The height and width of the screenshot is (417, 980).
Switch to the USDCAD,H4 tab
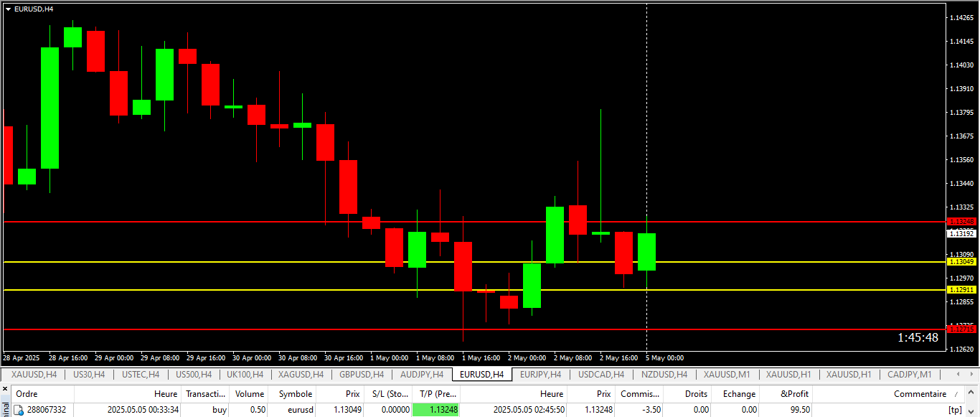click(x=601, y=374)
